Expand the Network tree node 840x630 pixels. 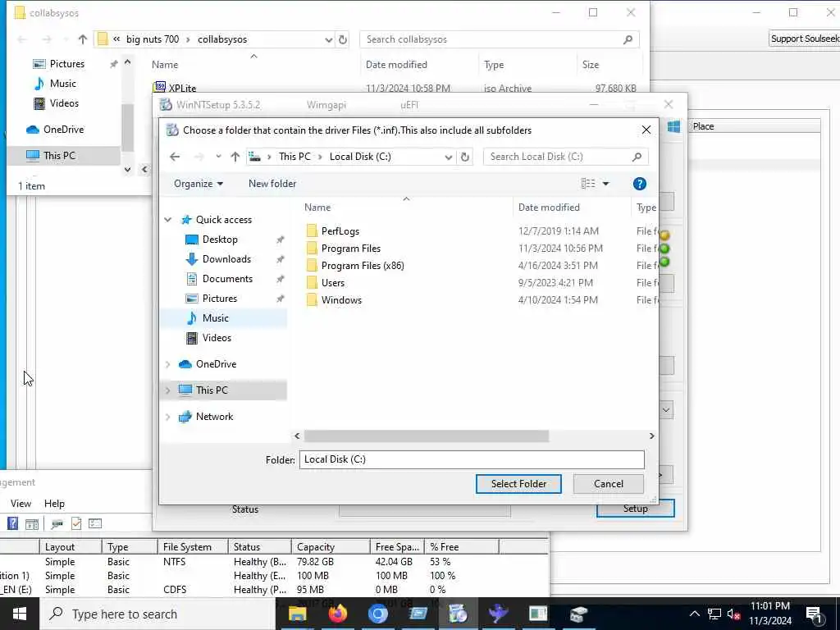tap(167, 417)
